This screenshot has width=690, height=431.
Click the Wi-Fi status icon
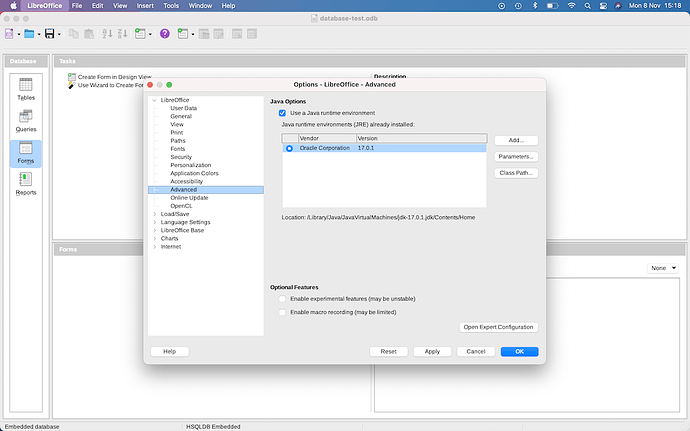(571, 6)
